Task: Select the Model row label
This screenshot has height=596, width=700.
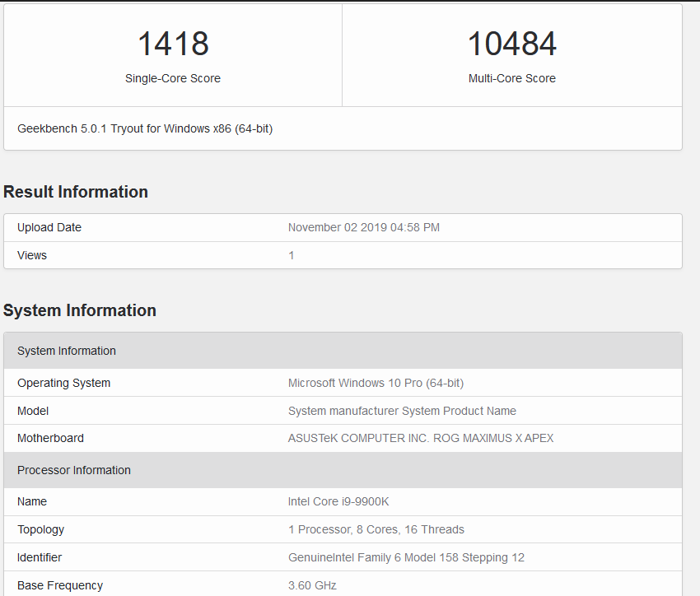Action: point(33,411)
